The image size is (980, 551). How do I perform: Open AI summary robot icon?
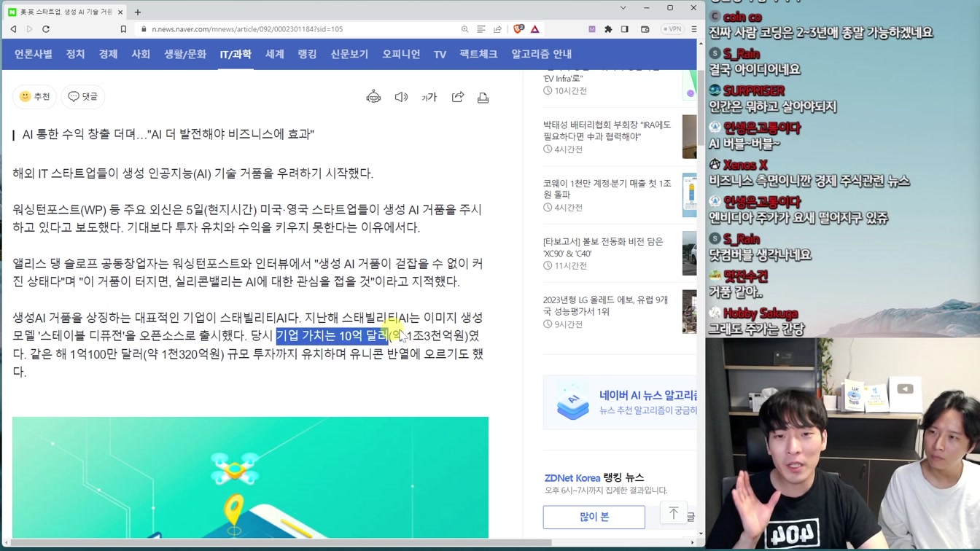point(373,97)
